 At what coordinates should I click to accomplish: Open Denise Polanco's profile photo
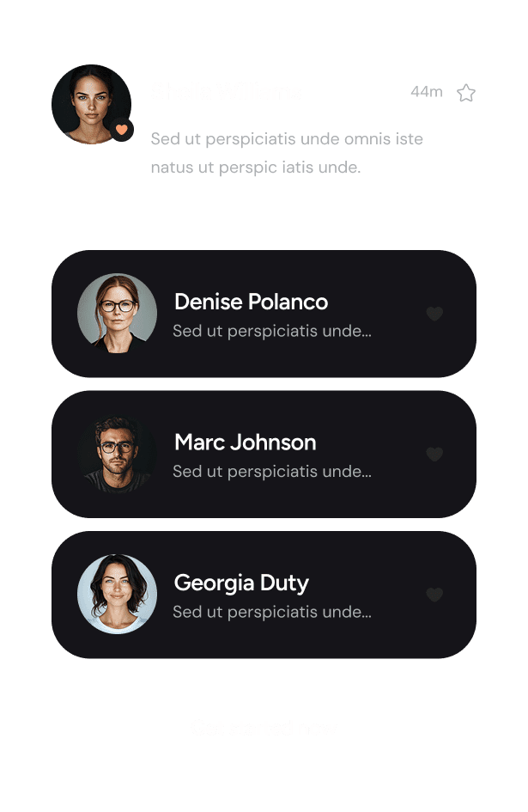117,314
